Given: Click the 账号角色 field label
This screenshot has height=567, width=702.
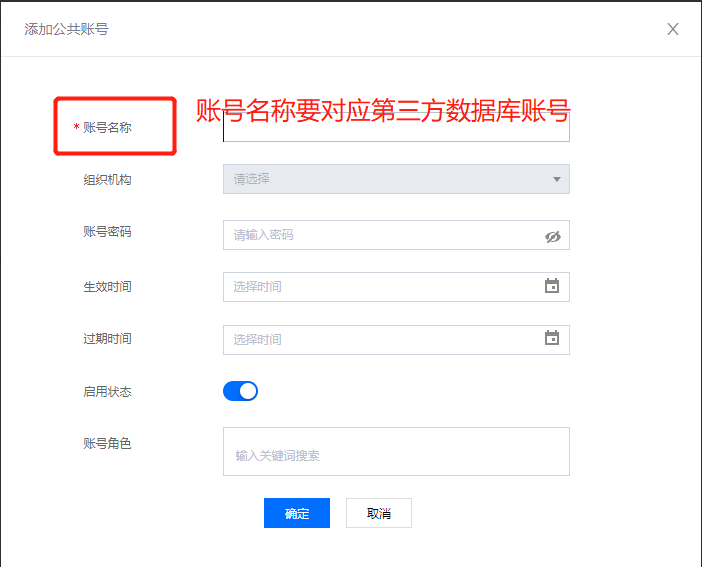Looking at the screenshot, I should [x=107, y=444].
